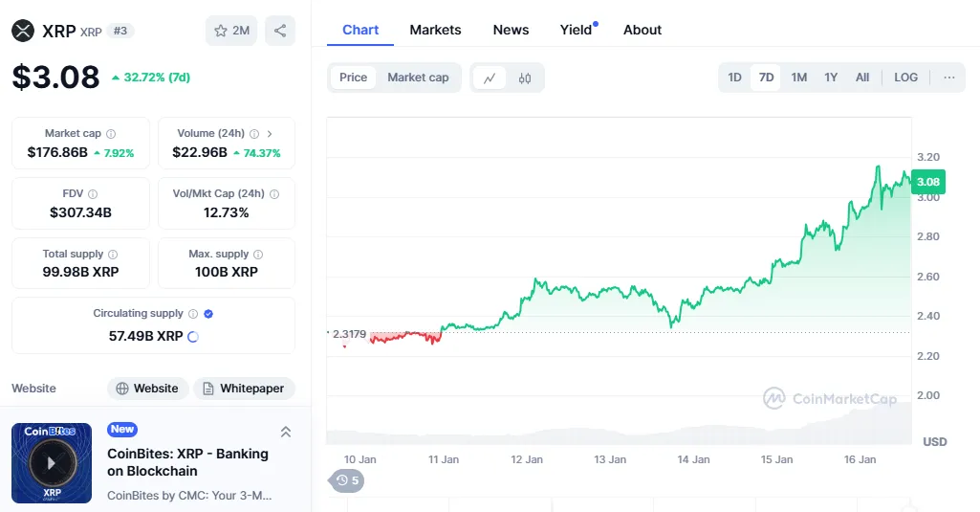Viewport: 980px width, 512px height.
Task: Click the star watchlist icon
Action: [221, 31]
